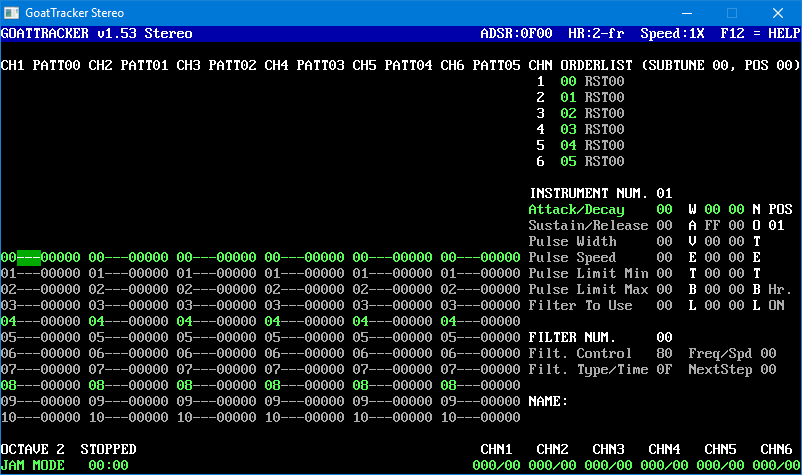Click the Speed:1X header setting

pyautogui.click(x=672, y=34)
